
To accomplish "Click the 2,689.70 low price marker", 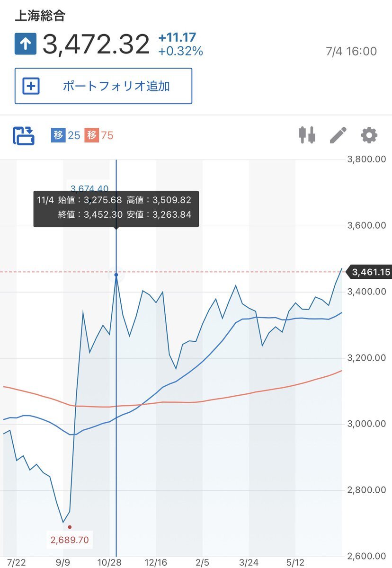I will point(70,539).
